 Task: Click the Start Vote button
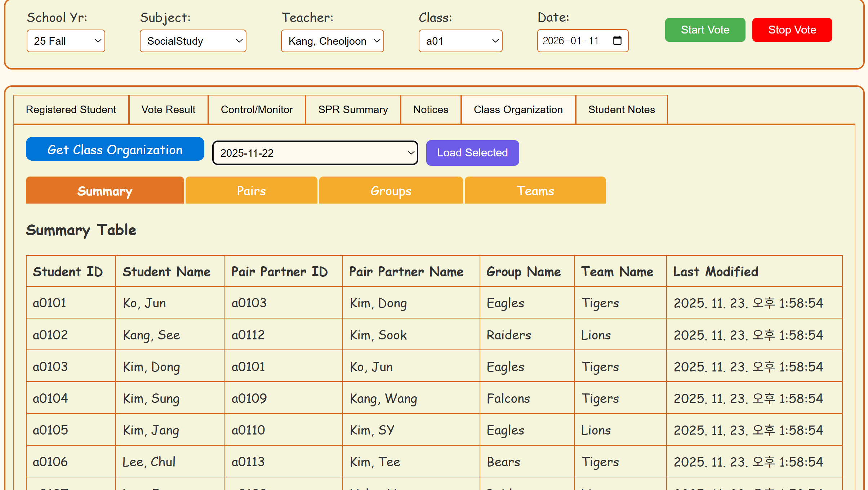tap(705, 30)
